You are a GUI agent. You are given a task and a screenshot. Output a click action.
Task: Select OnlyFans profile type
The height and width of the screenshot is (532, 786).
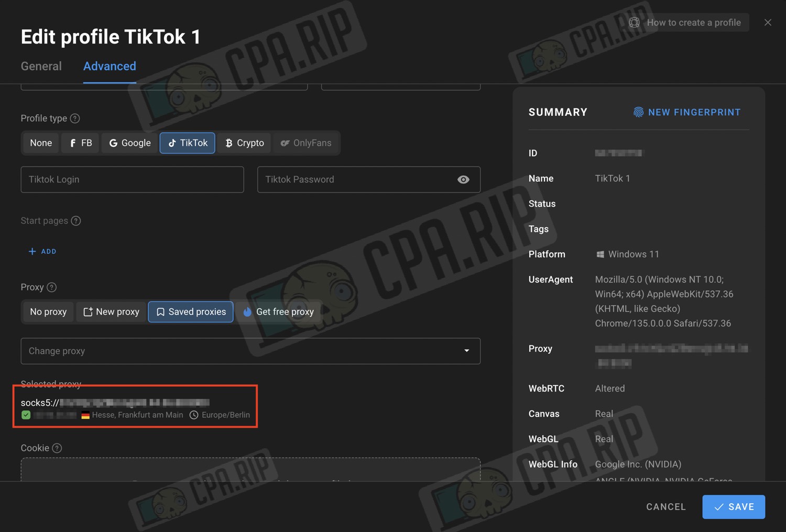[x=306, y=143]
